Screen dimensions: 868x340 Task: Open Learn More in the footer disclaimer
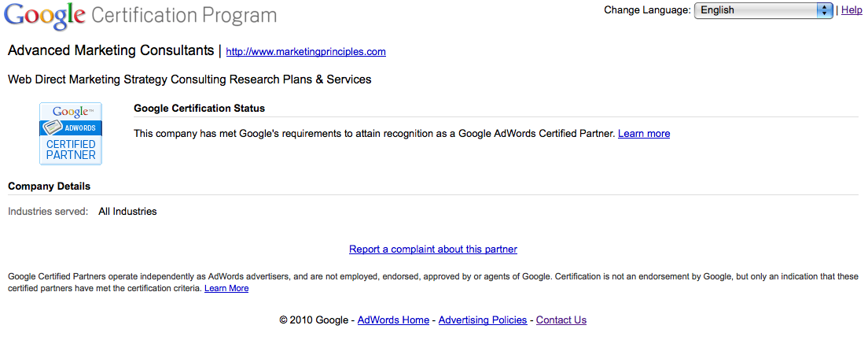coord(226,289)
